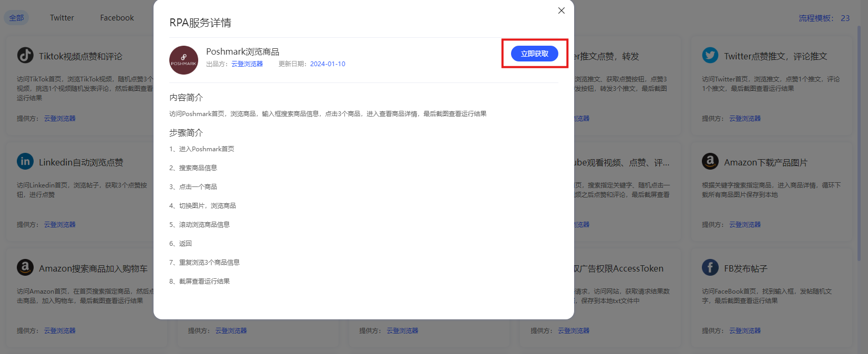Open the FB发布帖子 card title
This screenshot has width=868, height=354.
tap(746, 268)
